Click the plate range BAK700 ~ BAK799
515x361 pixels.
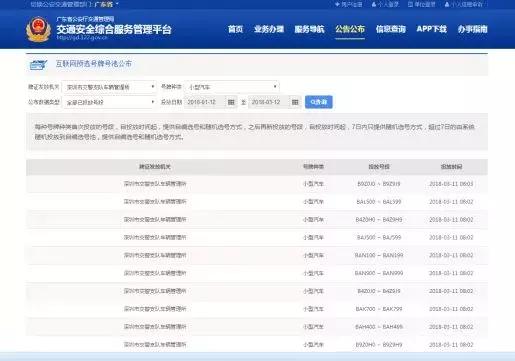click(x=379, y=309)
